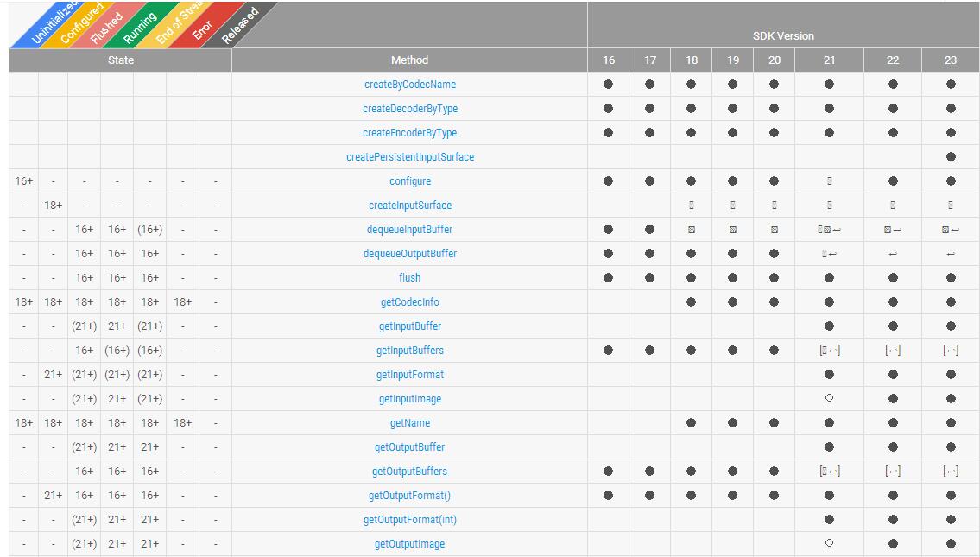Select the SDK 18 column header
Image resolution: width=980 pixels, height=557 pixels.
[692, 60]
